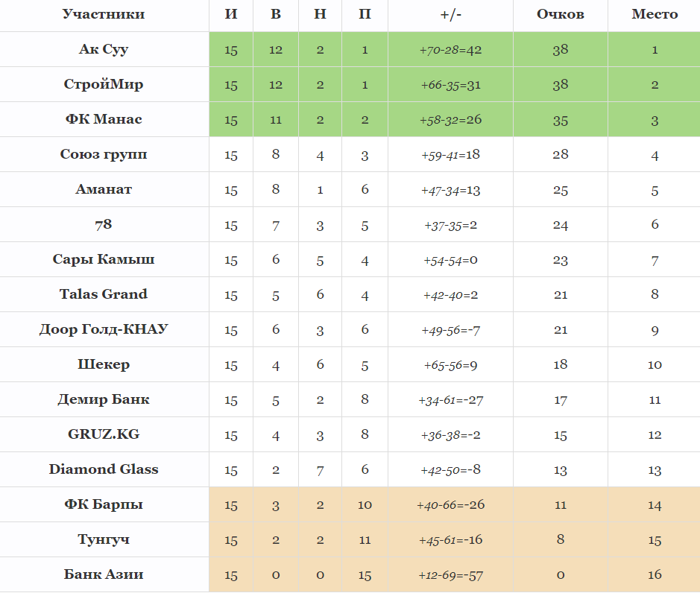Click Ак Суу points value 38

[560, 50]
